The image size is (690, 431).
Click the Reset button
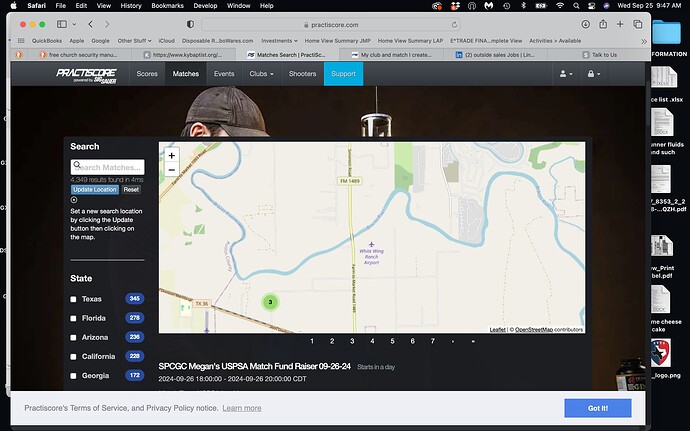131,189
